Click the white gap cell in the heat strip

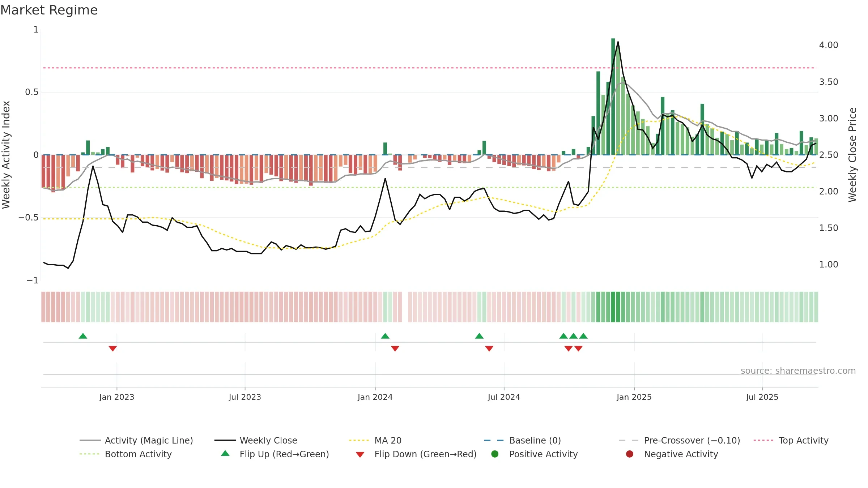[x=405, y=307]
